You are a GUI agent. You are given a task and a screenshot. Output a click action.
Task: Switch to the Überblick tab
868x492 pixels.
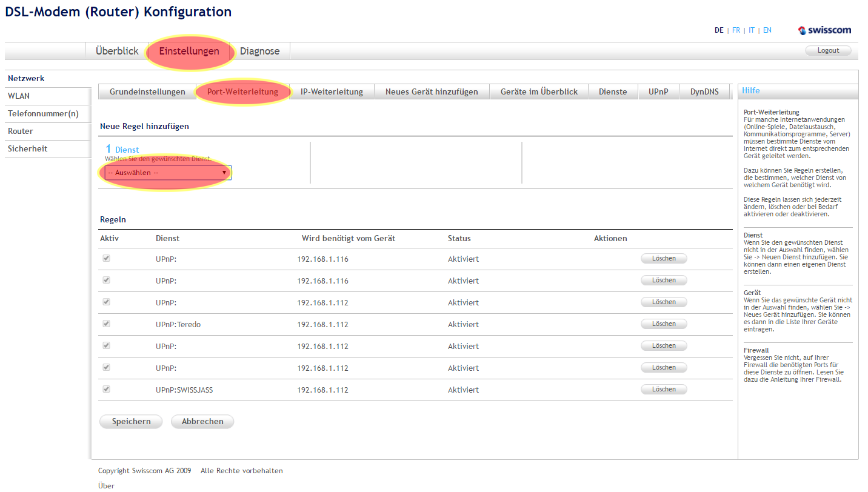117,52
